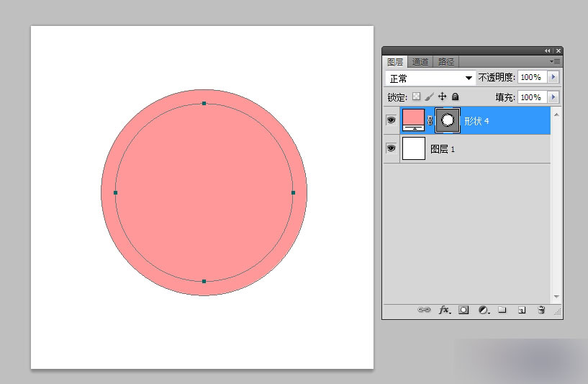Hide the 形状 4 layer

tap(391, 120)
